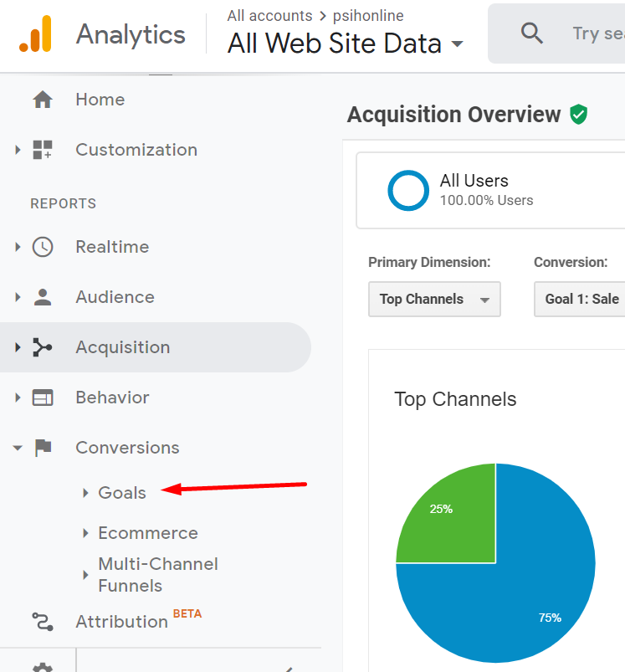Image resolution: width=625 pixels, height=672 pixels.
Task: Expand the Ecommerce submenu
Action: point(147,533)
